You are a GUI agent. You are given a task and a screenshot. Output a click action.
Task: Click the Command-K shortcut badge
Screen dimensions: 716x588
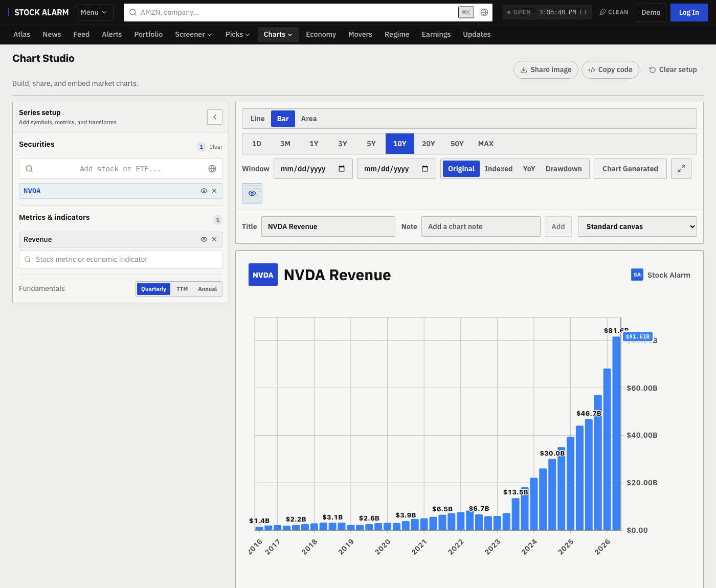click(x=466, y=12)
